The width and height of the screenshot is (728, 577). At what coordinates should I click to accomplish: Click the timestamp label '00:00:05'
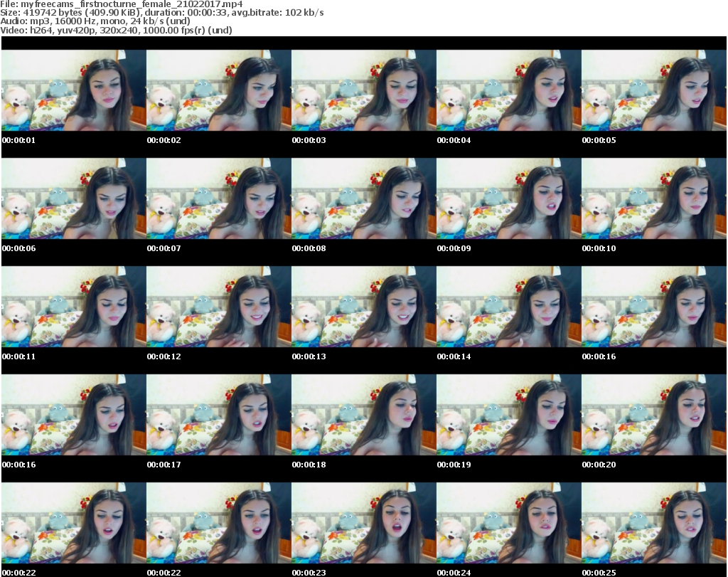tap(599, 140)
